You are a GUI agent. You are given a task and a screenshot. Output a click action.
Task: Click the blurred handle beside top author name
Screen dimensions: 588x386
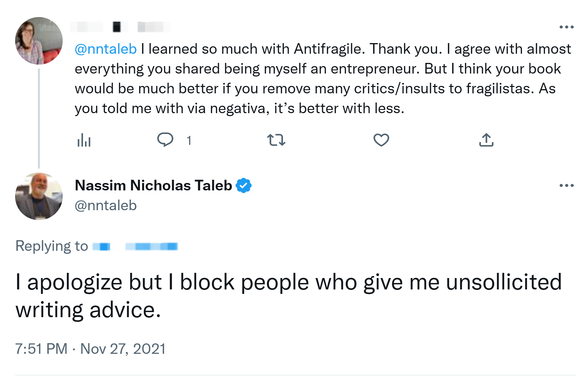pos(151,27)
